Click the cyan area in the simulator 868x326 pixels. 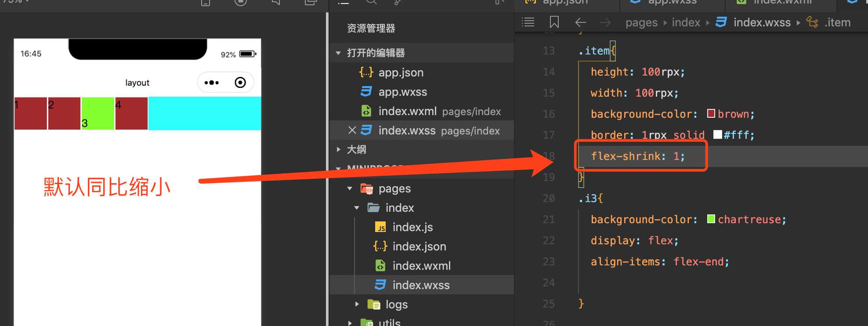[205, 113]
